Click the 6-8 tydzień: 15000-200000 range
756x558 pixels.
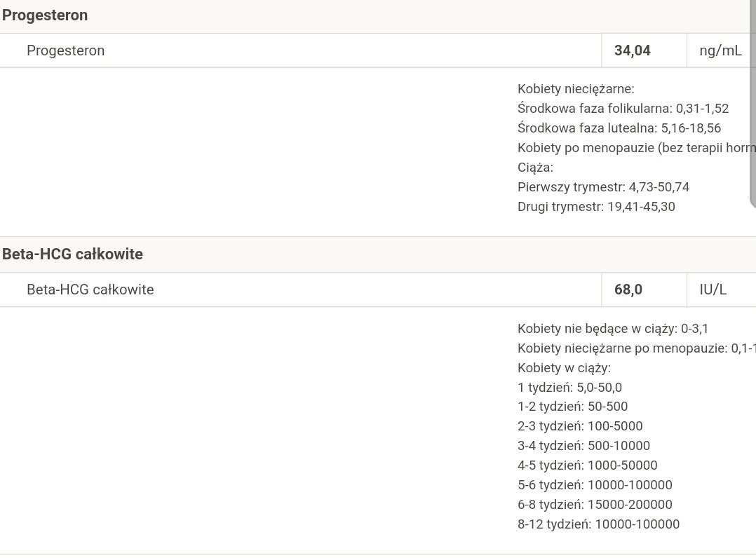595,505
